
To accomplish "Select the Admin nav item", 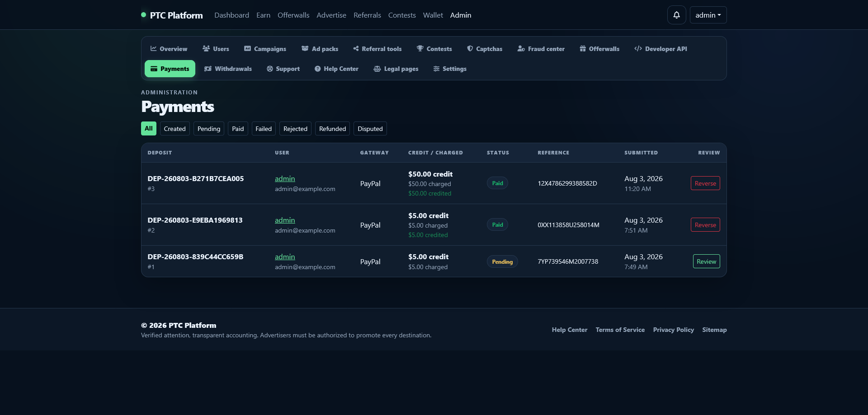I will tap(461, 15).
